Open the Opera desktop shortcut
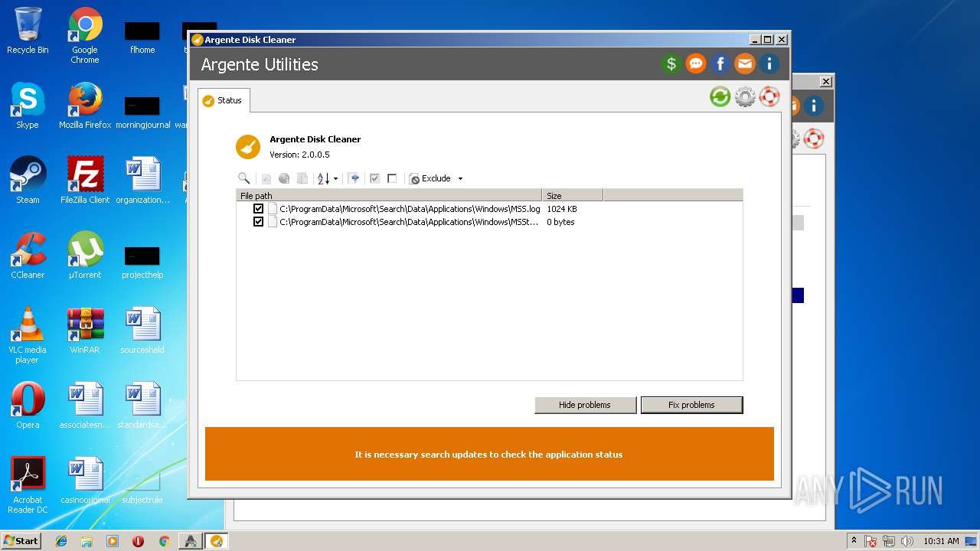 pos(28,406)
